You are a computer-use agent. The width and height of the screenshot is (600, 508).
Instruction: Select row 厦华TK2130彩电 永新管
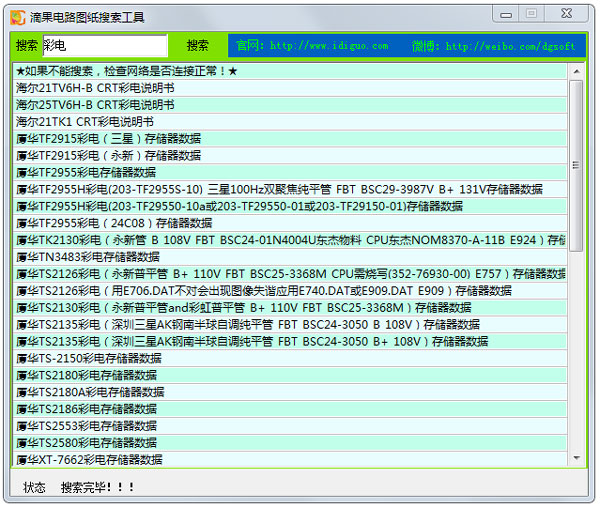(290, 240)
